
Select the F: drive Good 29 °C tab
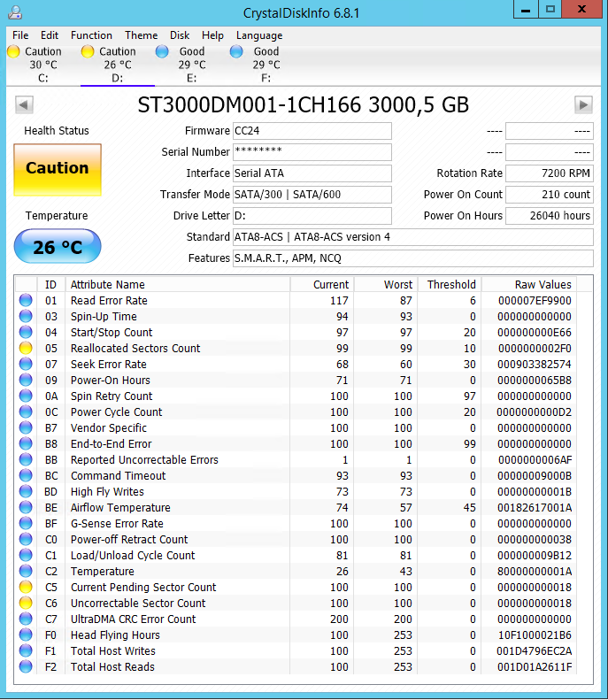pyautogui.click(x=266, y=65)
